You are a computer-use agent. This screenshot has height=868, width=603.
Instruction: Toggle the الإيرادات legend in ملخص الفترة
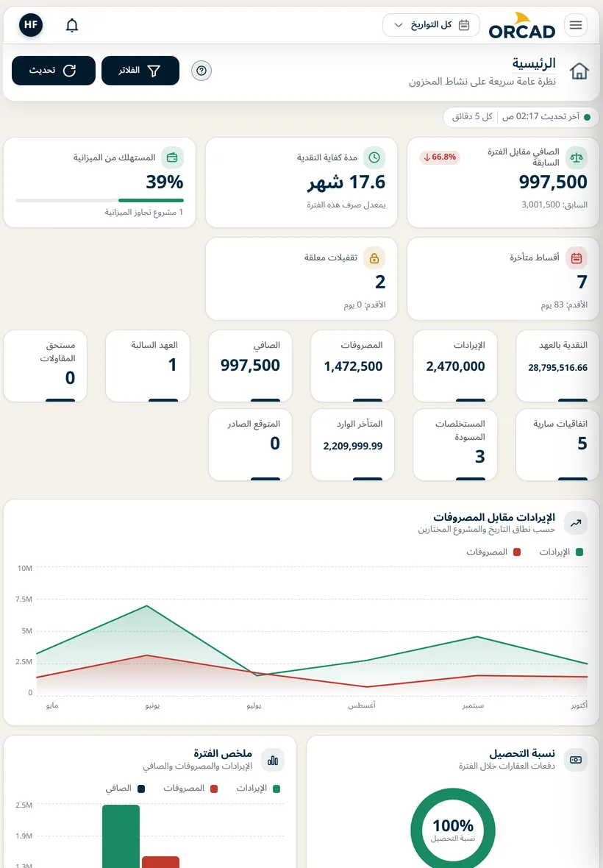pyautogui.click(x=258, y=789)
